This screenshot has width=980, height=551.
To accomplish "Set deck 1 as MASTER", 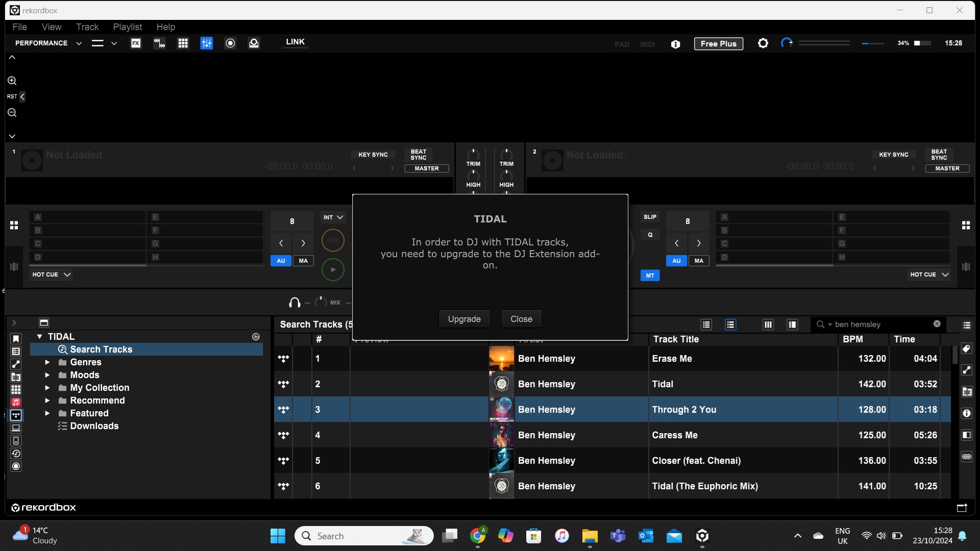I will [x=427, y=168].
